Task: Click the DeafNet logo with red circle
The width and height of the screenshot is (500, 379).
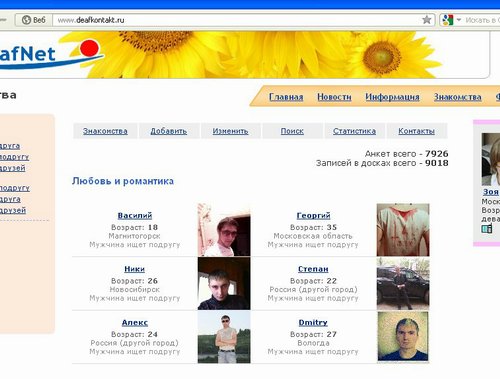Action: (50, 54)
